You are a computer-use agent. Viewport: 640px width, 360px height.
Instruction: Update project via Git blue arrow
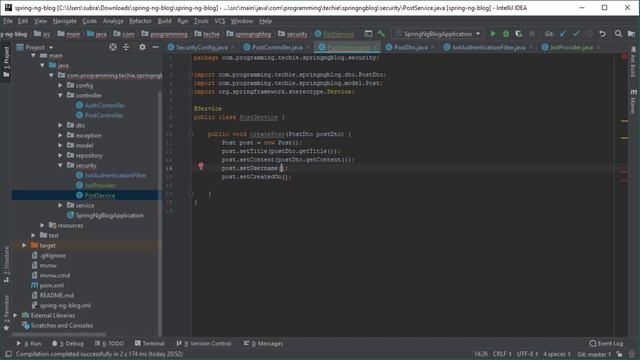coord(563,34)
